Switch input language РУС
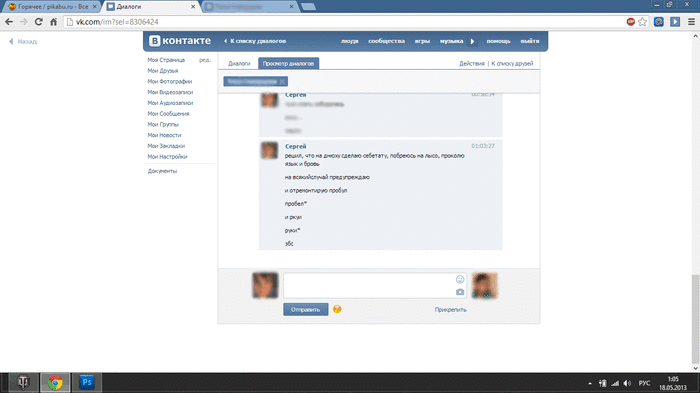 [x=644, y=383]
